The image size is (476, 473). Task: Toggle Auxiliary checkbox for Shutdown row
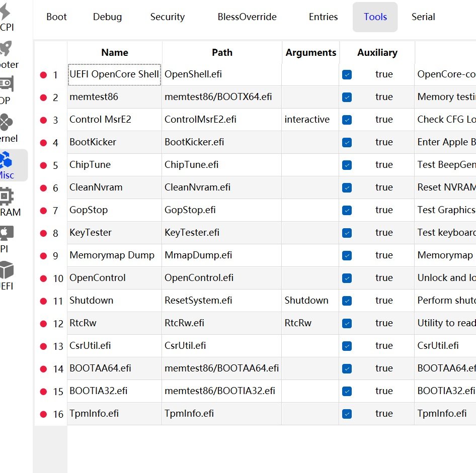[x=347, y=301]
